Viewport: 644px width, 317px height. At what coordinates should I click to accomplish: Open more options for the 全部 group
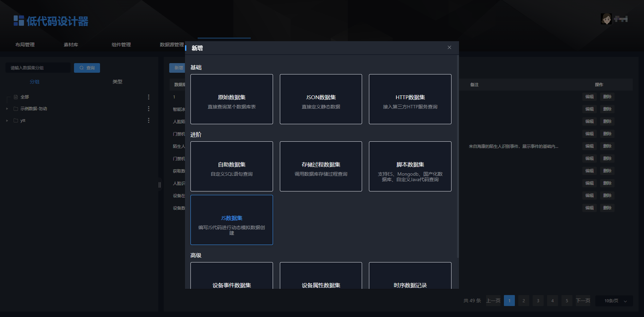pos(149,97)
